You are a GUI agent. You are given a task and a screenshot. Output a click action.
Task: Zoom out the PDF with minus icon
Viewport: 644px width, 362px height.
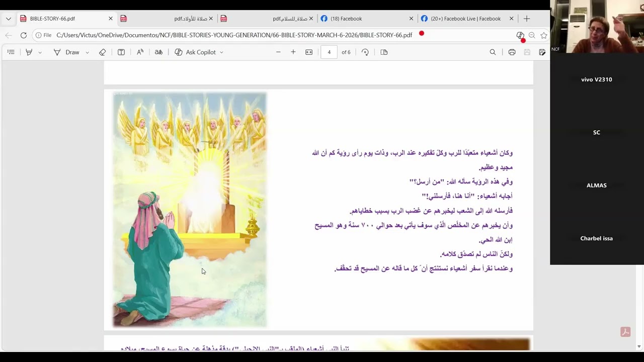(x=278, y=52)
